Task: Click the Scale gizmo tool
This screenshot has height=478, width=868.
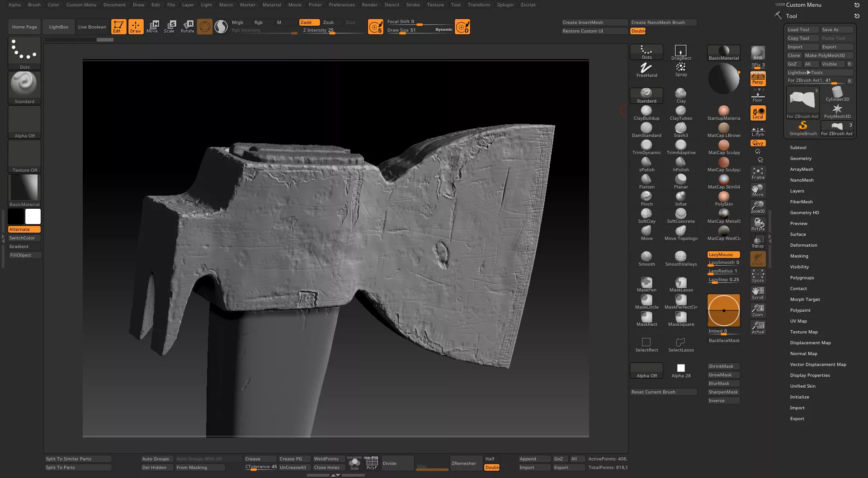Action: (x=170, y=26)
